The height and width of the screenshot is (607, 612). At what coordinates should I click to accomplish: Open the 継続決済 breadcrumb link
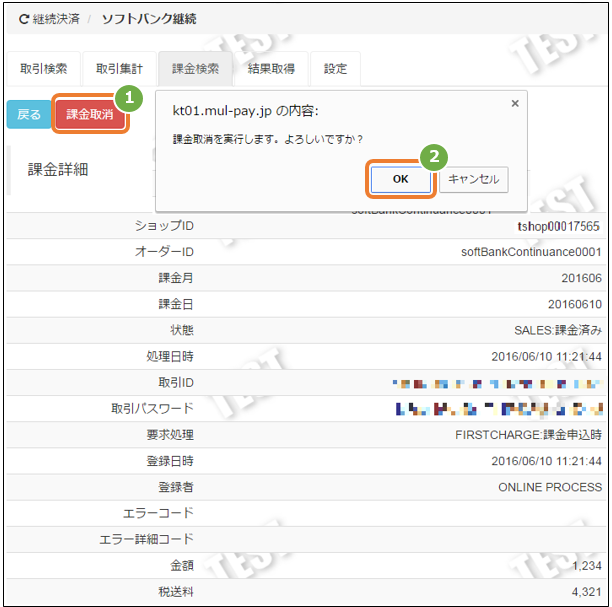click(x=56, y=19)
